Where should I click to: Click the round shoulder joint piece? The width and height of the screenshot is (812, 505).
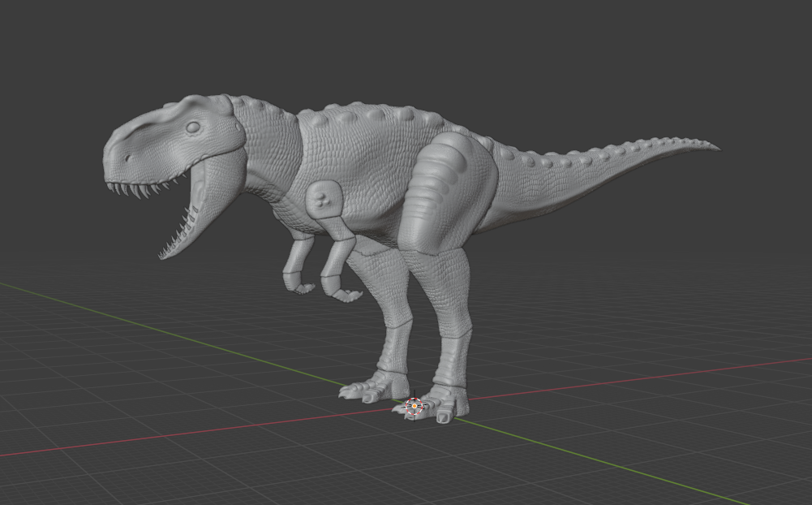324,200
